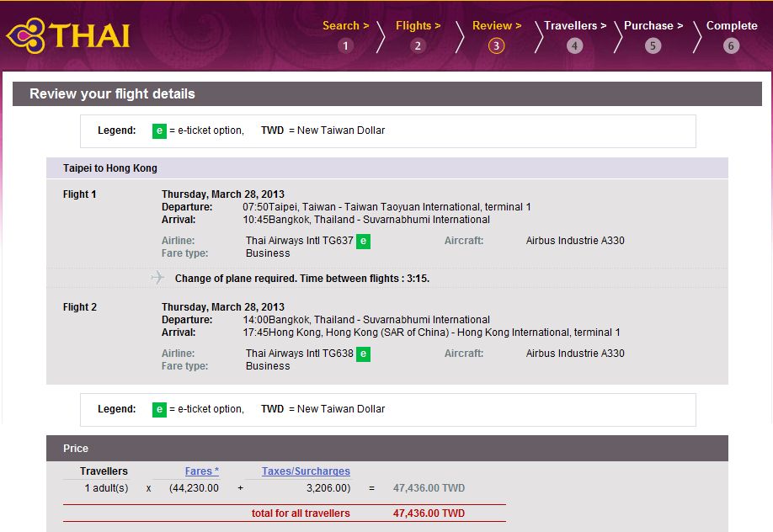Click the step 1 number circle
The image size is (773, 532).
tap(345, 46)
